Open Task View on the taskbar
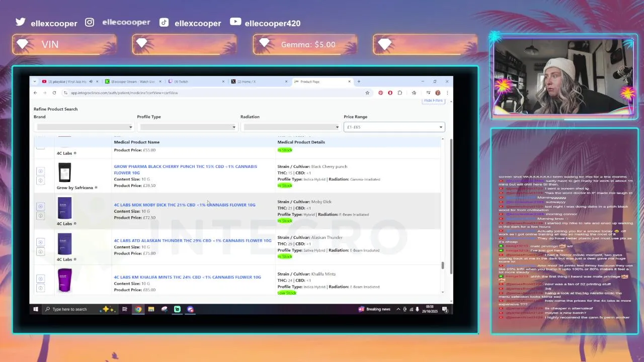644x362 pixels. [124, 309]
